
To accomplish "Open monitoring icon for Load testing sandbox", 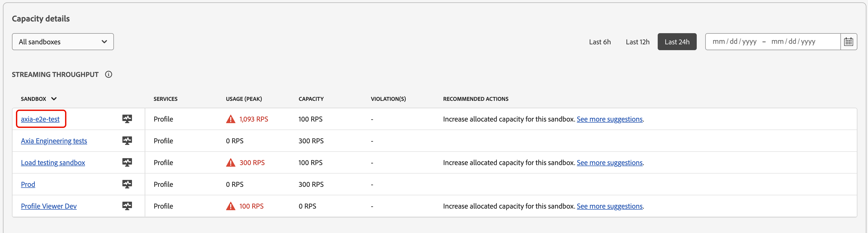I will (x=127, y=163).
